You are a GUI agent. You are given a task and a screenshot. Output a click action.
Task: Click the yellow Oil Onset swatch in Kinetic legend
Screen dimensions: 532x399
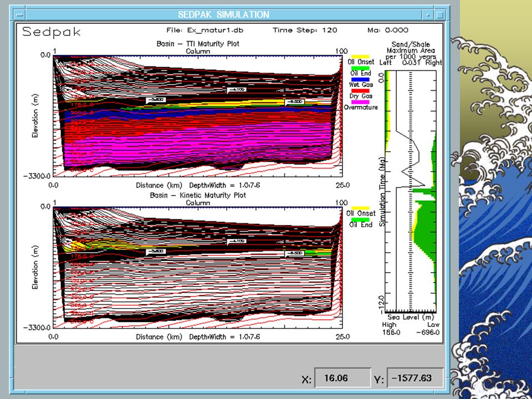click(x=360, y=208)
